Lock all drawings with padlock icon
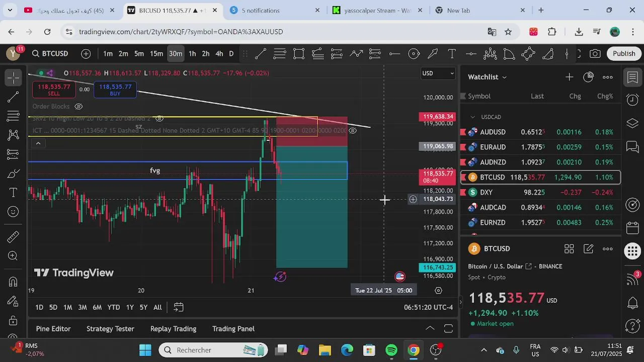 click(x=14, y=321)
